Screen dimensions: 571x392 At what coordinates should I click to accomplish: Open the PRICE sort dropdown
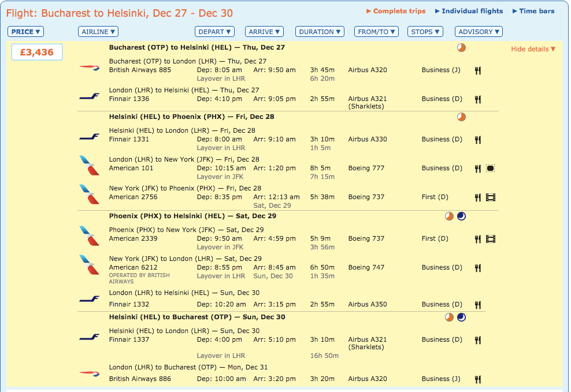pyautogui.click(x=25, y=32)
